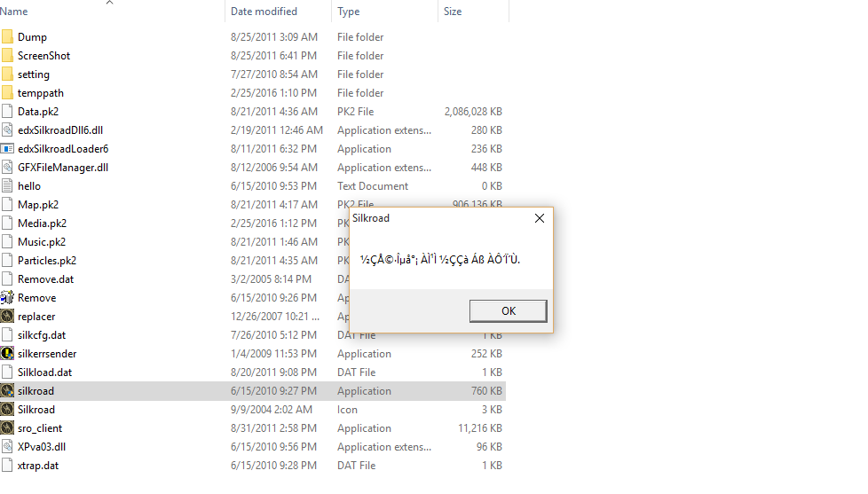Click the file name Remove.dat
The image size is (868, 494).
tap(45, 279)
